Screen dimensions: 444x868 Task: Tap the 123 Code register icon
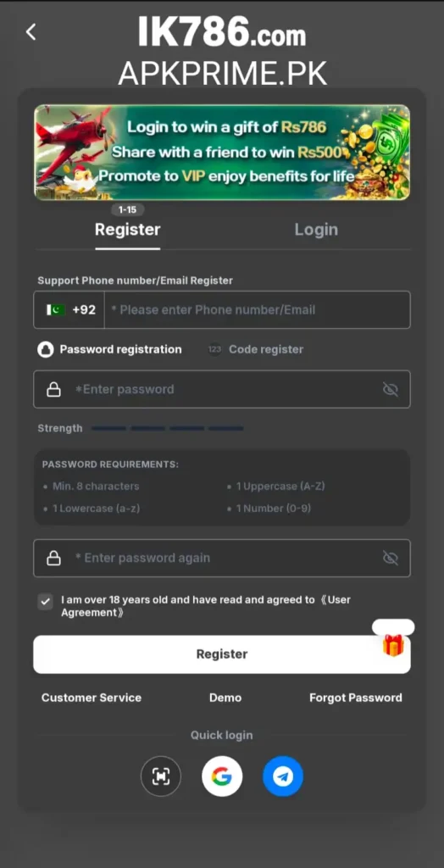coord(215,349)
